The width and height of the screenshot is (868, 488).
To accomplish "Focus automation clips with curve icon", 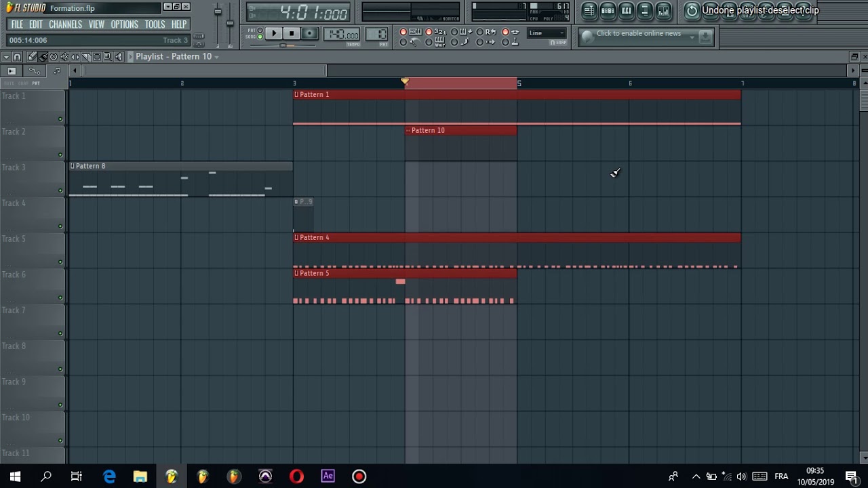I will point(35,71).
